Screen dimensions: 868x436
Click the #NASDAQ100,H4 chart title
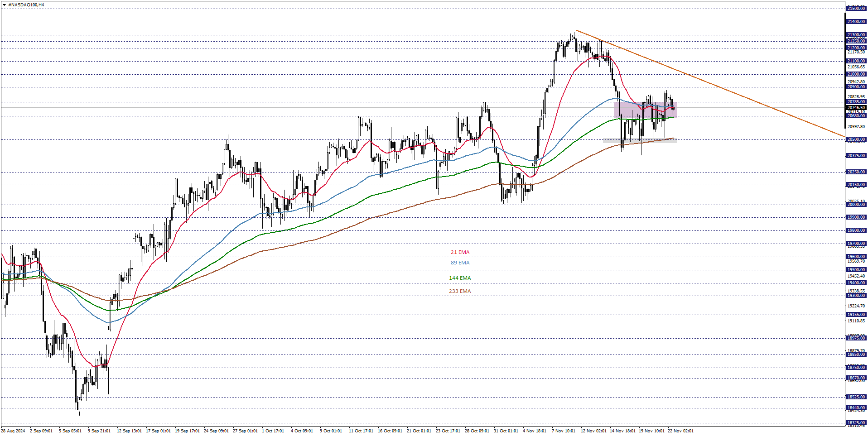pos(26,5)
